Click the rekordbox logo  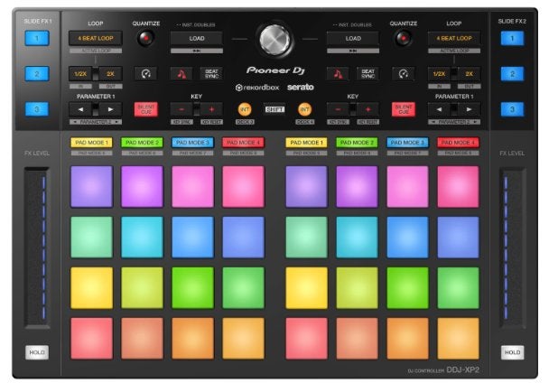pos(257,88)
